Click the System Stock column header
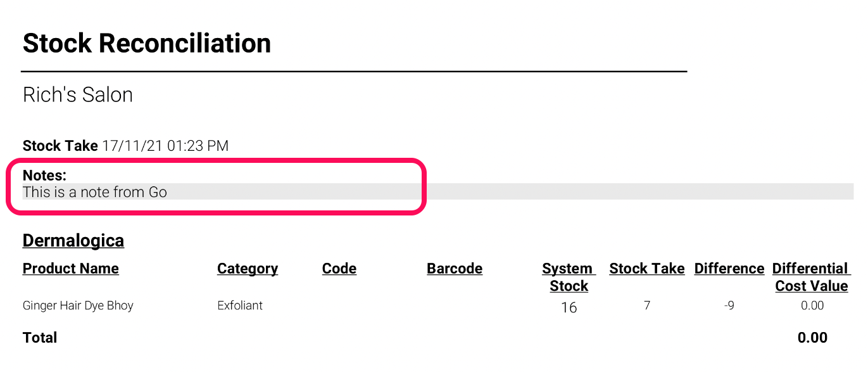Viewport: 868px width, 372px height. point(569,278)
